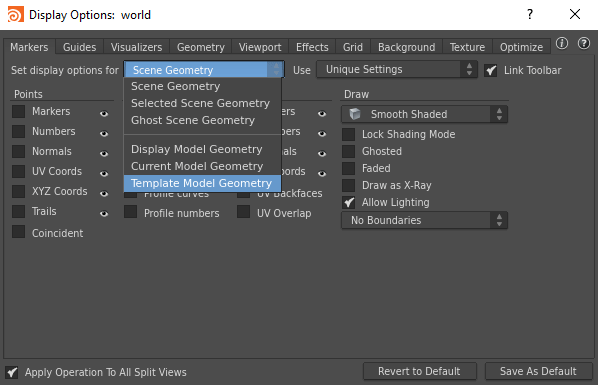Image resolution: width=598 pixels, height=385 pixels.
Task: Switch to the Markers tab
Action: [29, 47]
